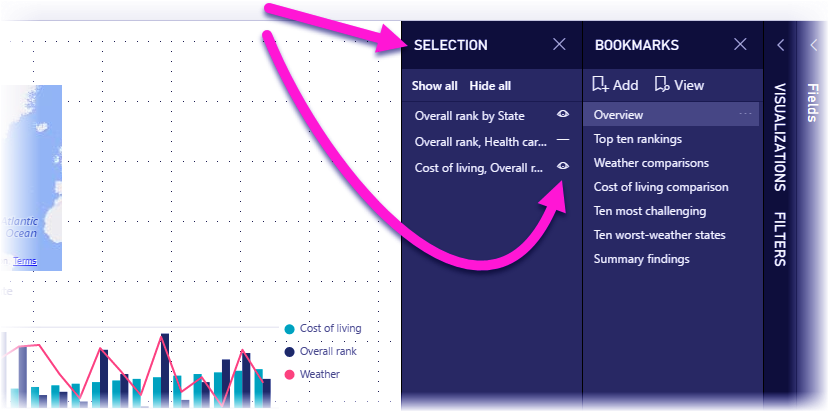This screenshot has width=829, height=412.
Task: Open the Filters pane
Action: coord(780,237)
